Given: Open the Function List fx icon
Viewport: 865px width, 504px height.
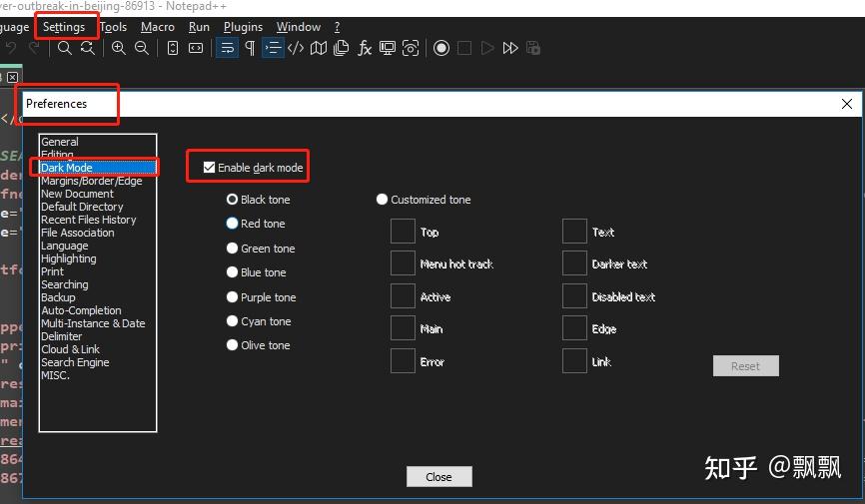Looking at the screenshot, I should click(365, 49).
